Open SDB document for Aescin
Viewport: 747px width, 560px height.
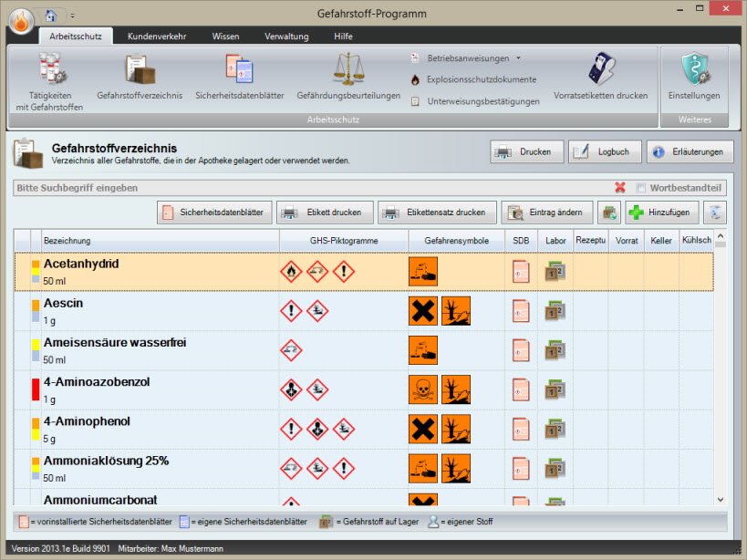point(521,311)
